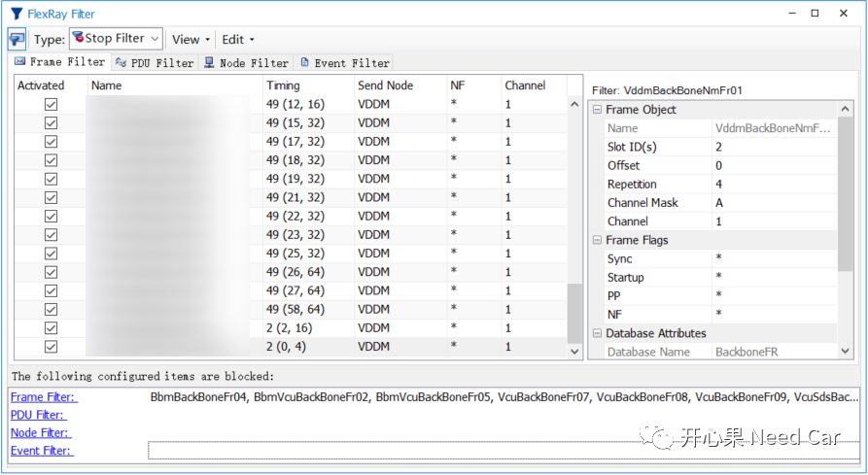Screen dimensions: 868x475
Task: Open the Event Filter: link
Action: tap(42, 451)
